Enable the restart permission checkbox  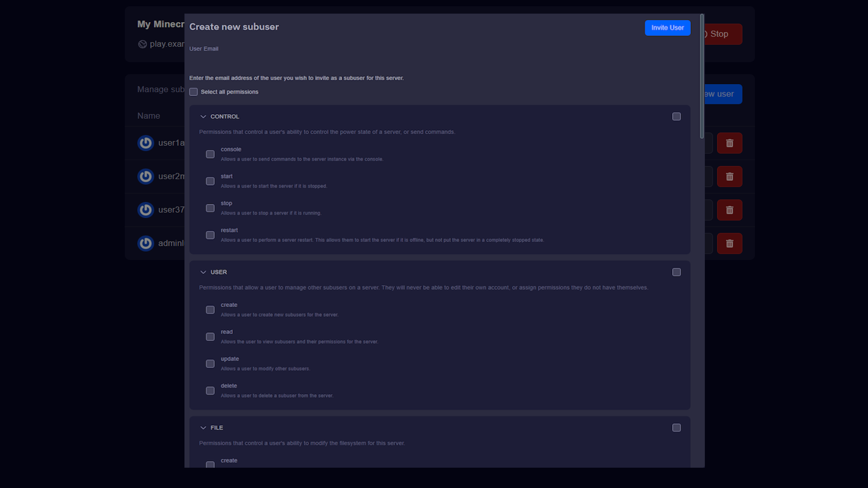(x=210, y=235)
